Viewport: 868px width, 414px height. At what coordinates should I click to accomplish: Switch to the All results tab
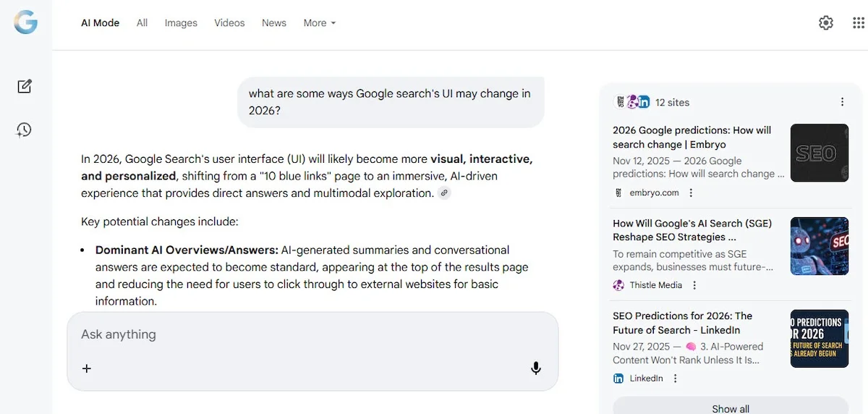tap(142, 23)
